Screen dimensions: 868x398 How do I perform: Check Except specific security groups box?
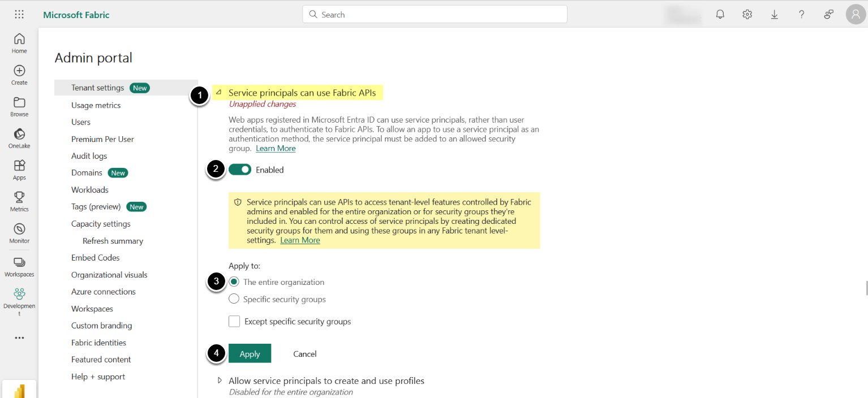(x=234, y=322)
